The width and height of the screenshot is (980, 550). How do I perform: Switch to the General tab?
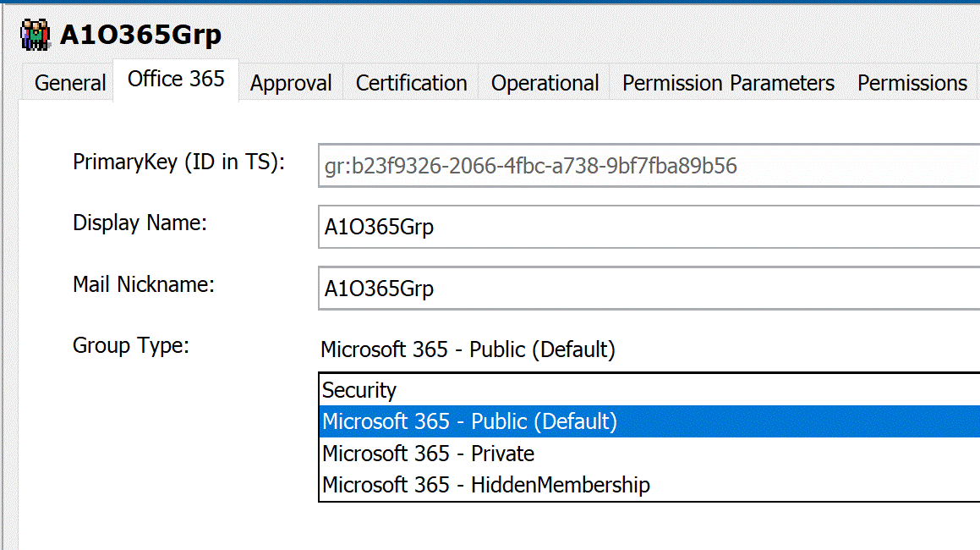(x=69, y=82)
